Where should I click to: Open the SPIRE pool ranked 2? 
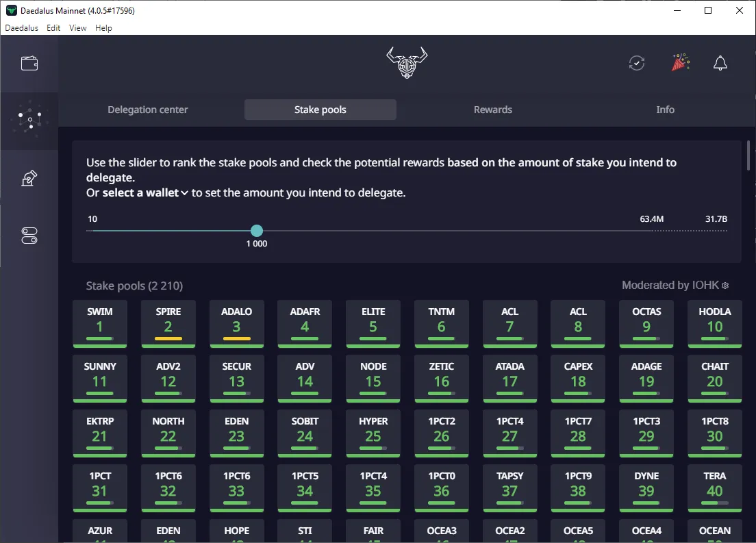point(168,324)
